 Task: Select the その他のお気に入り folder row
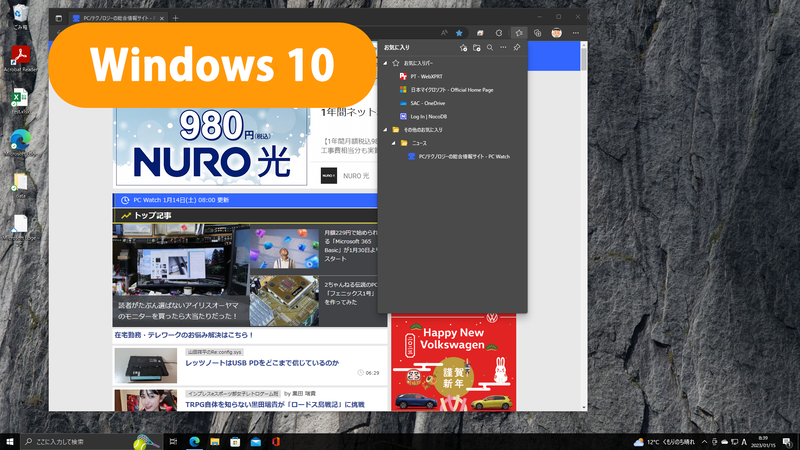pyautogui.click(x=453, y=130)
